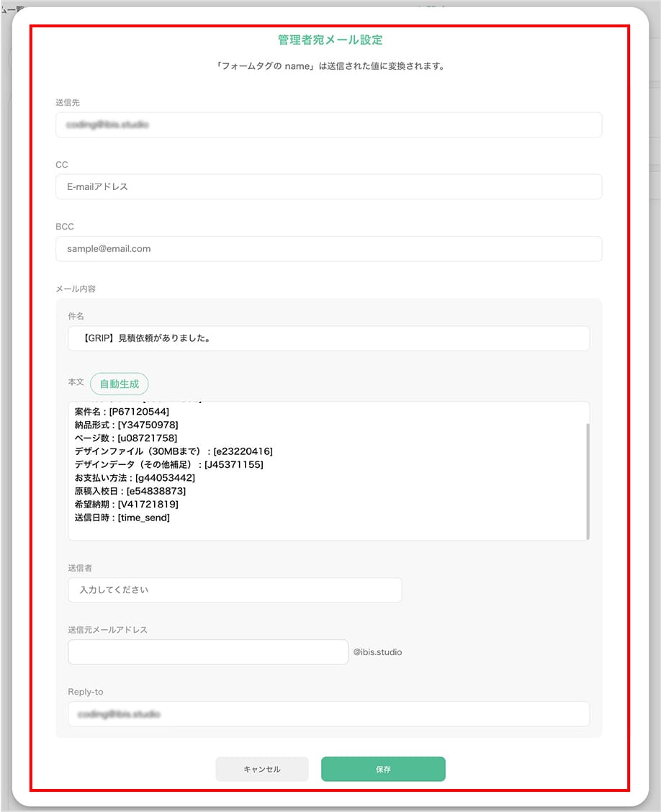
Task: Click the メール内容 section label
Action: tap(76, 289)
